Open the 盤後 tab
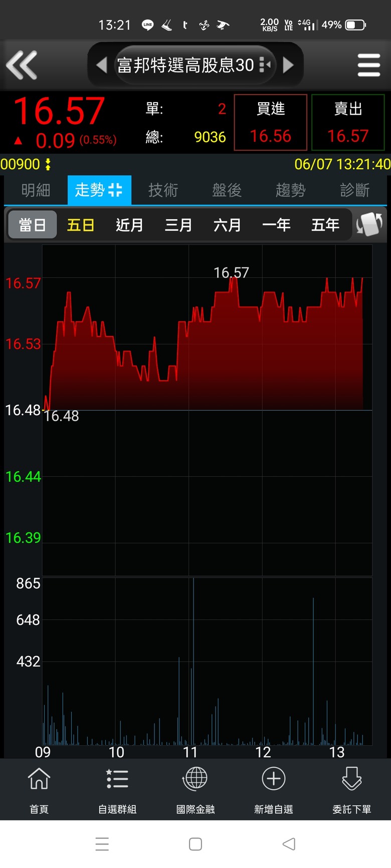391x868 pixels. coord(227,190)
